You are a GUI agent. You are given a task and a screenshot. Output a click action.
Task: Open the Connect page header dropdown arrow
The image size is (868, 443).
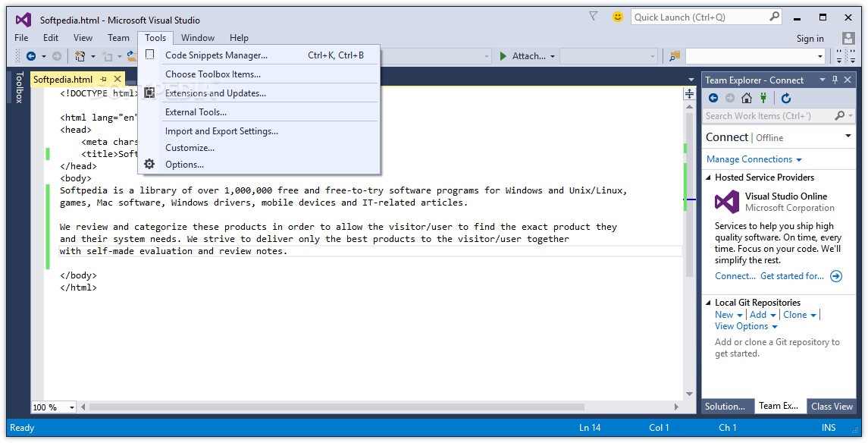pos(848,137)
